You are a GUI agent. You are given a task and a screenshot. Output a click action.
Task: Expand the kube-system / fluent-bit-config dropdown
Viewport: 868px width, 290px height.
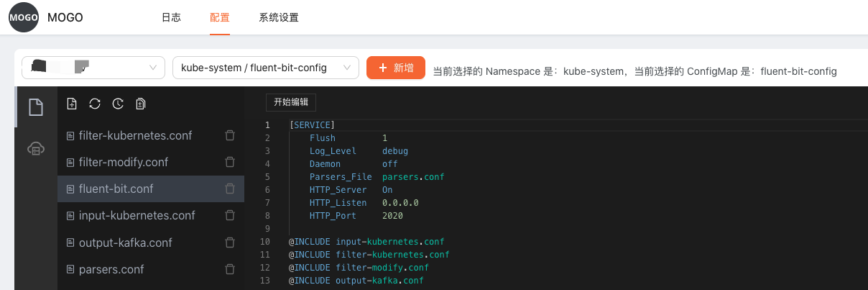coord(265,68)
